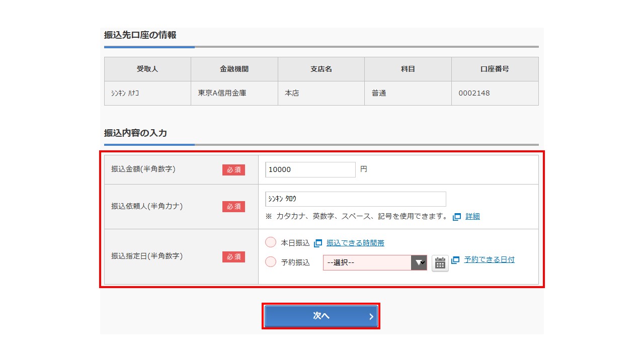
Task: Click the 金融機関 column header
Action: click(x=234, y=69)
